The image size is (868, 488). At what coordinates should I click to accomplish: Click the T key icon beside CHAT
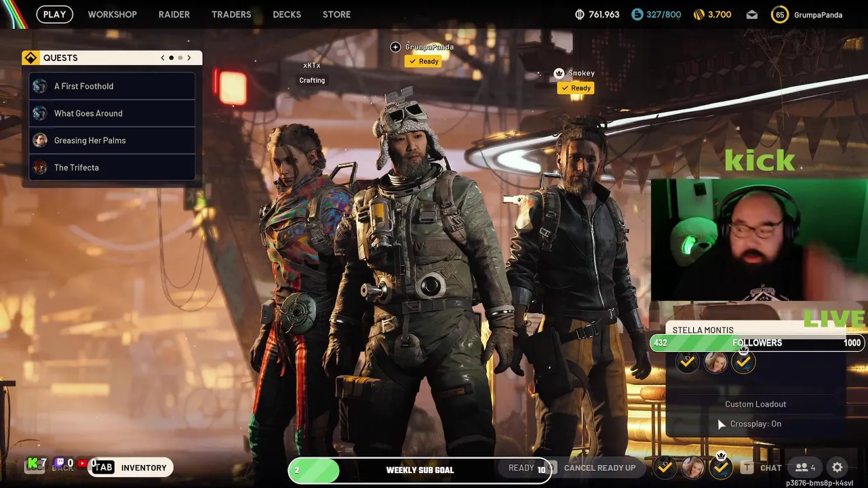(747, 467)
